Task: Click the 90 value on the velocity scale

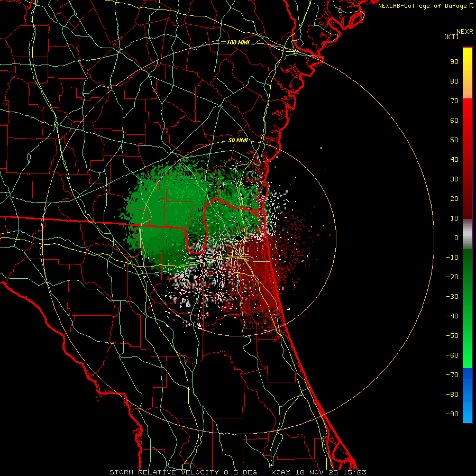Action: (x=454, y=62)
